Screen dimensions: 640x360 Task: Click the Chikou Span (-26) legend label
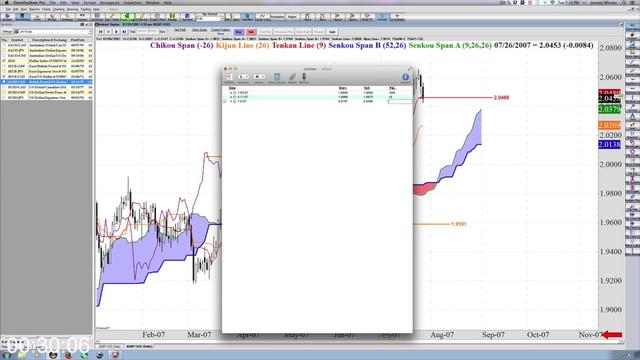pyautogui.click(x=182, y=45)
